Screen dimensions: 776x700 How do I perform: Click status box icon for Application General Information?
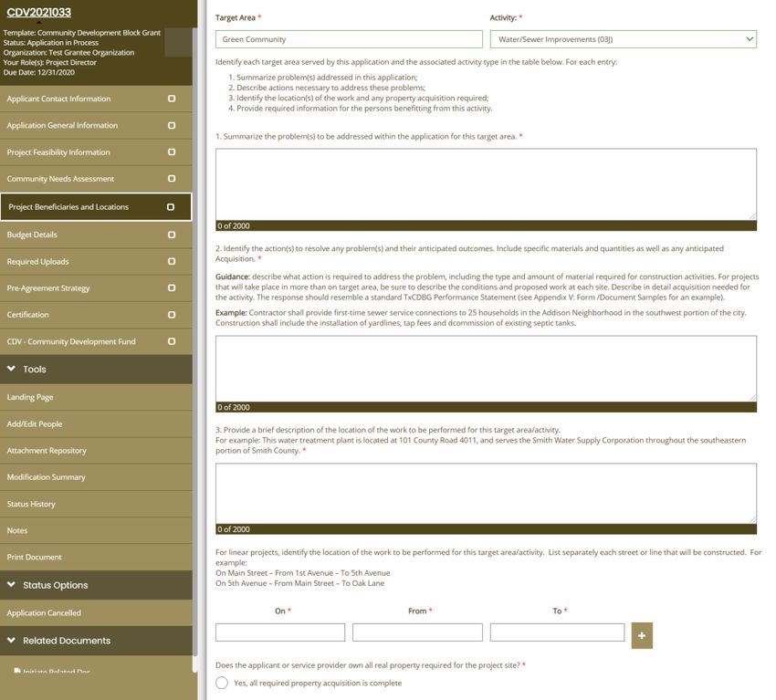(x=172, y=125)
